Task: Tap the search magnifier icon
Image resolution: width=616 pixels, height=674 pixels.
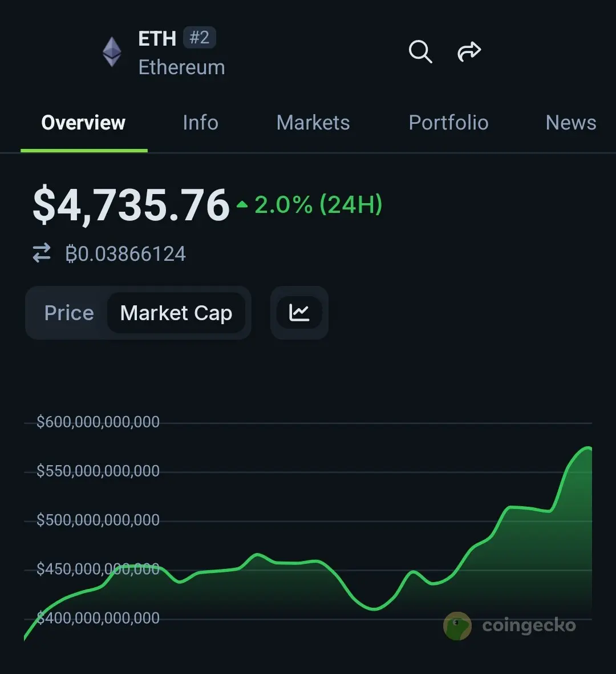Action: (420, 52)
